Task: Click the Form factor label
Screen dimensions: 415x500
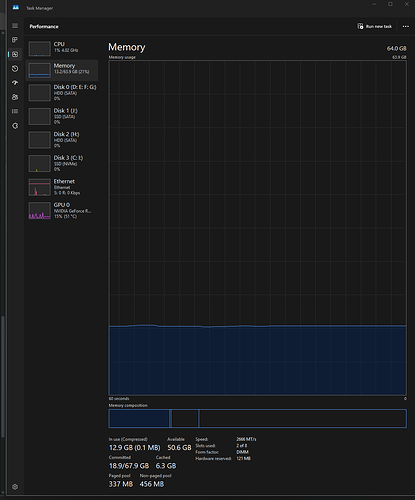Action: (x=207, y=452)
